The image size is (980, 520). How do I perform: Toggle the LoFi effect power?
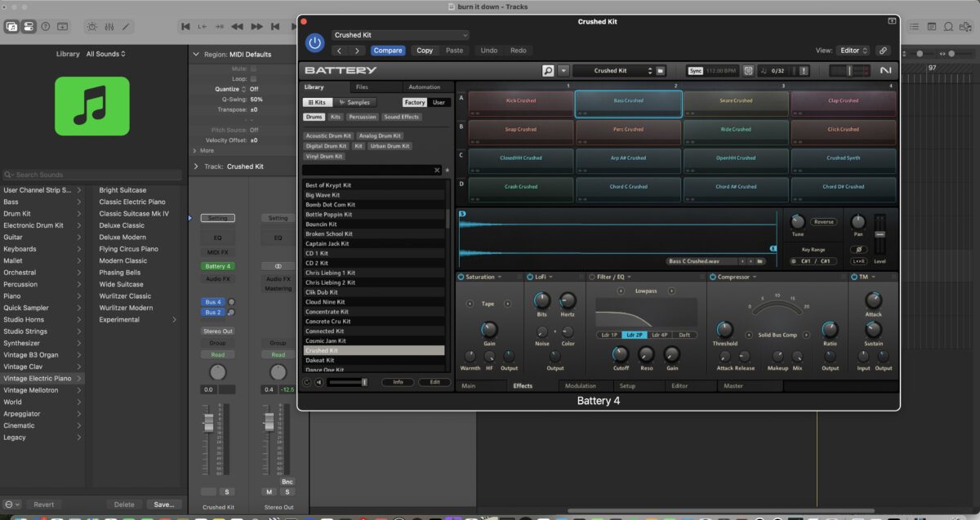coord(530,278)
